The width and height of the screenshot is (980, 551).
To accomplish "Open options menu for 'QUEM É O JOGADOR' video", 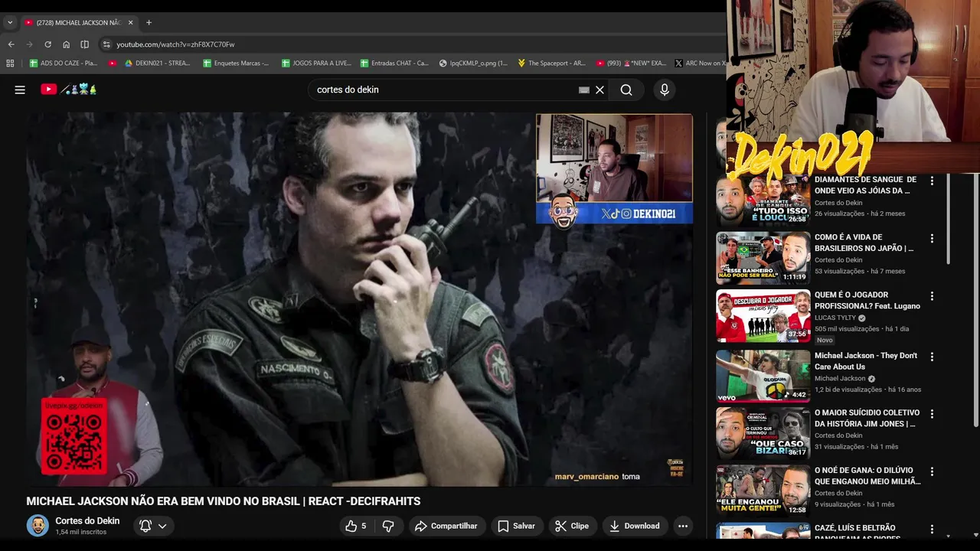I will tap(932, 296).
